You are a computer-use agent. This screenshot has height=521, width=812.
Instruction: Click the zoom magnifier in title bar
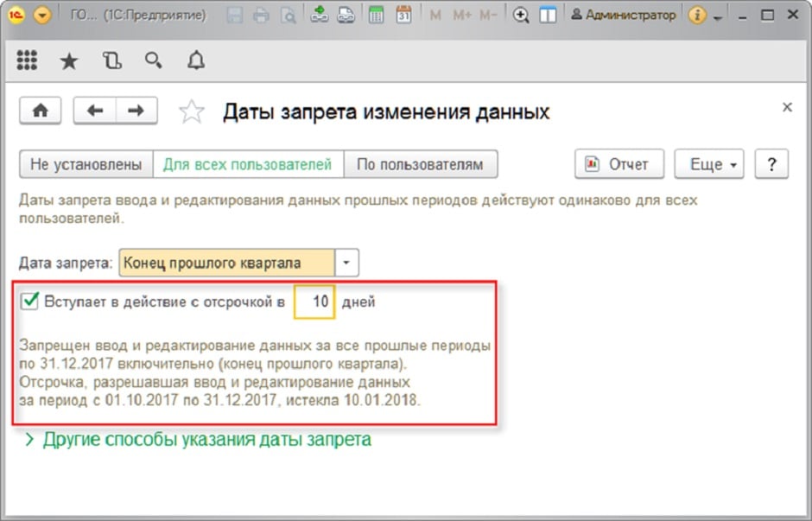521,16
